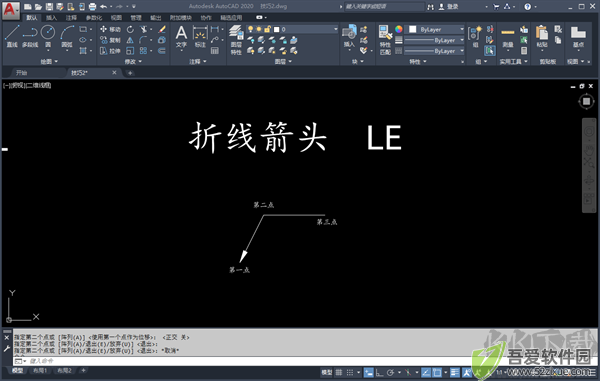600x381 pixels.
Task: Toggle layer on/off lightbulb icon
Action: point(250,29)
